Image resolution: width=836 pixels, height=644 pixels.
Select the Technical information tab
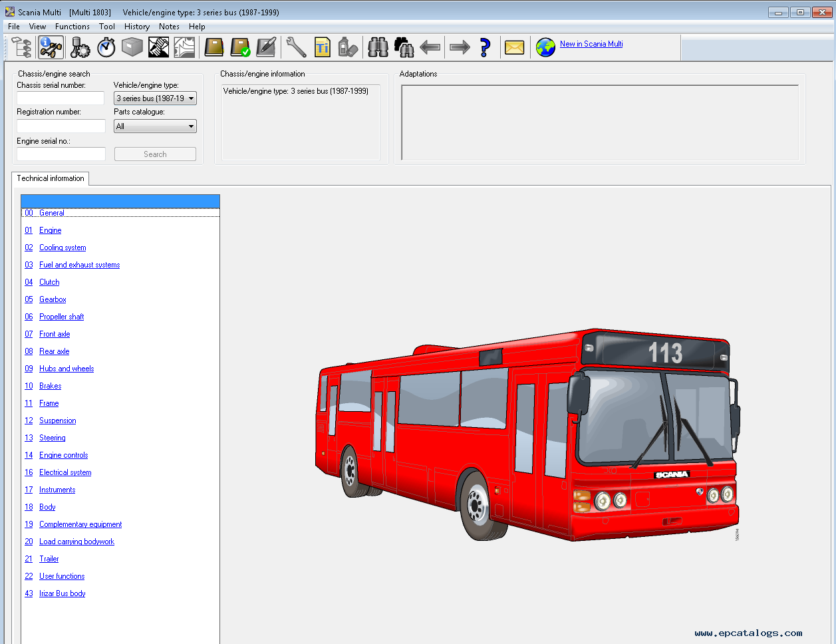[x=51, y=178]
